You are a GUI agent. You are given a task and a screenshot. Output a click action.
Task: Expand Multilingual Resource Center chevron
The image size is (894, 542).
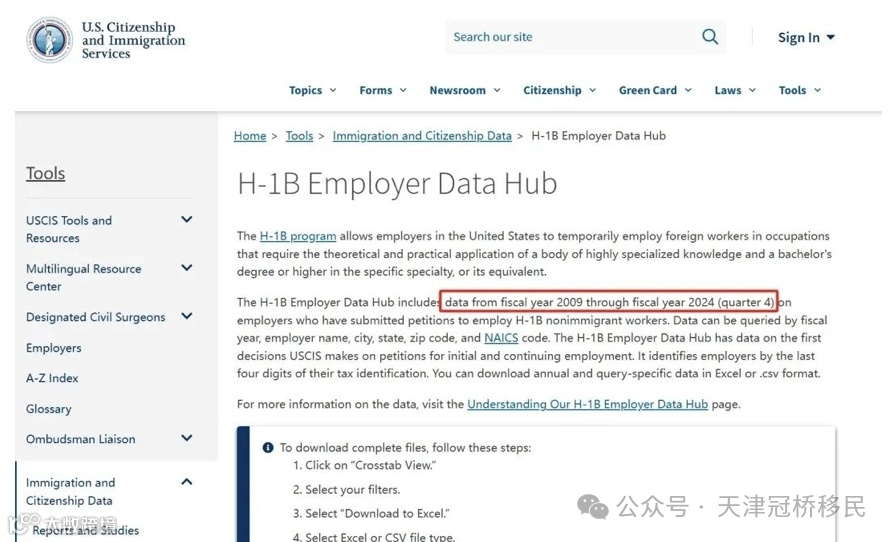point(186,268)
